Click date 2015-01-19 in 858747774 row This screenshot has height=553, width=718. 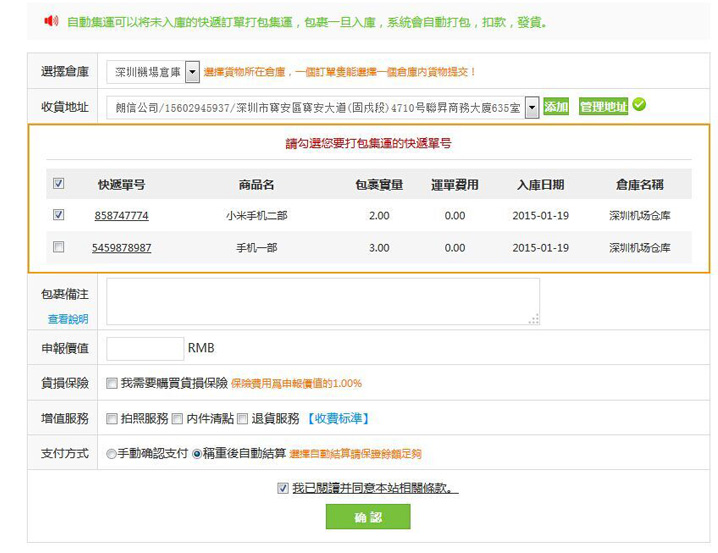coord(540,216)
